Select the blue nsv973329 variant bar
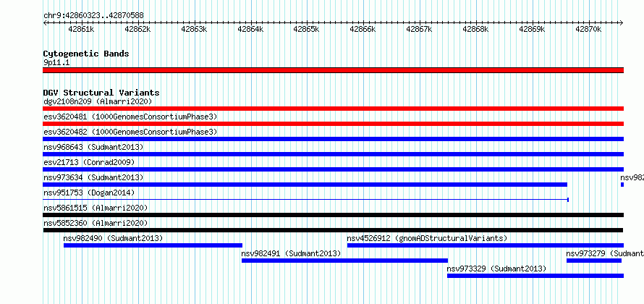The width and height of the screenshot is (644, 304). tap(535, 276)
